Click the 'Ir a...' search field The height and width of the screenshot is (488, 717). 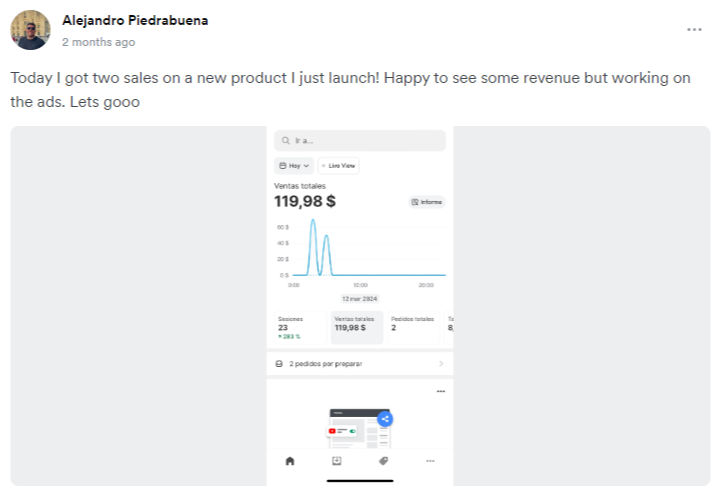[360, 141]
